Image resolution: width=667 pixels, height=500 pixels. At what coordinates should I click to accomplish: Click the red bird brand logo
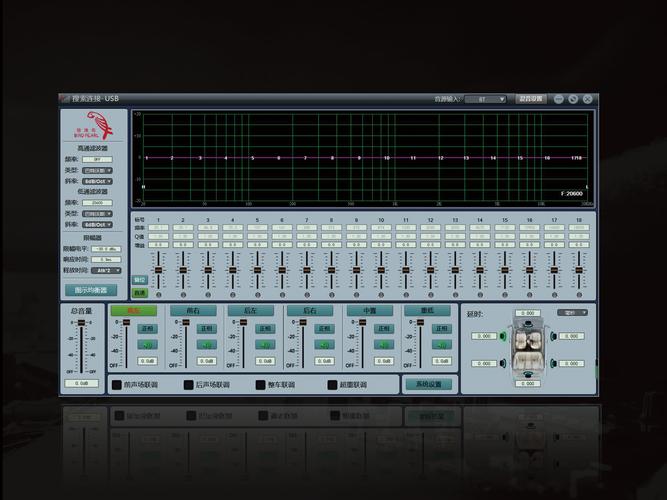pos(97,127)
